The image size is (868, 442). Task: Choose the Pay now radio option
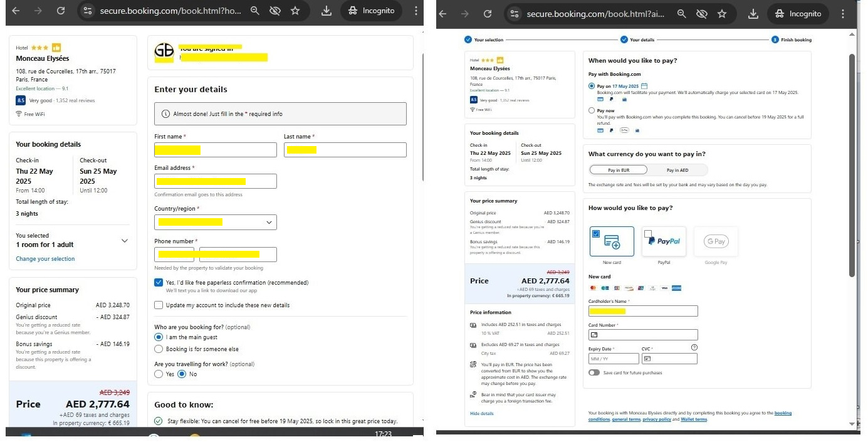click(592, 110)
